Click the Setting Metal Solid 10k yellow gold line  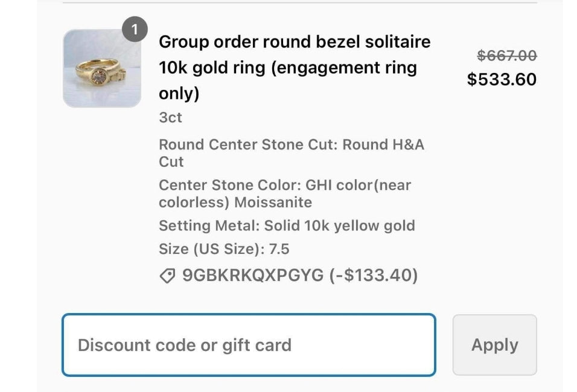point(287,226)
